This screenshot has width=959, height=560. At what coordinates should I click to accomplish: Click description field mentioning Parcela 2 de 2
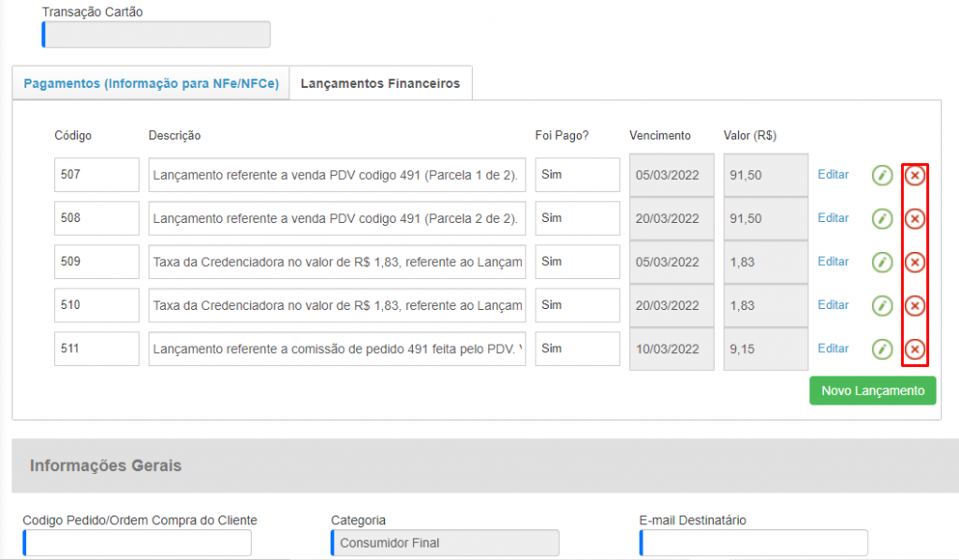[337, 218]
